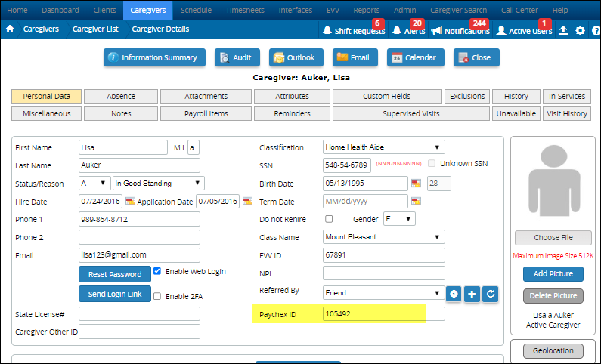The image size is (601, 364).
Task: Open the Class Name dropdown
Action: (x=384, y=237)
